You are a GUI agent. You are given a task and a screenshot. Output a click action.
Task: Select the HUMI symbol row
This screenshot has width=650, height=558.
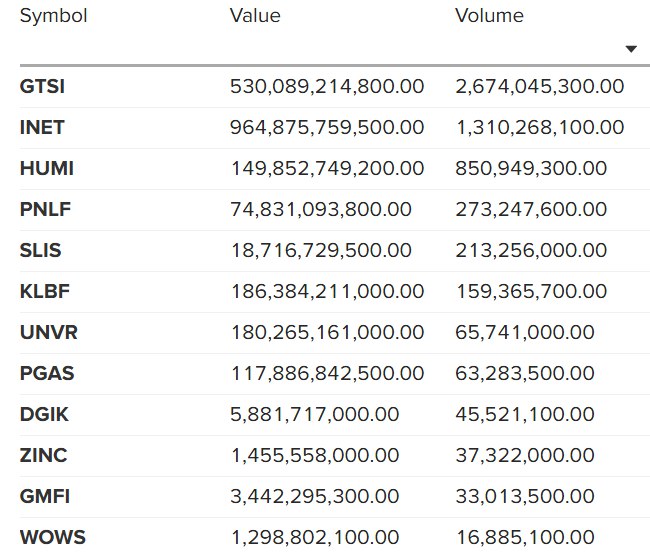pos(47,169)
